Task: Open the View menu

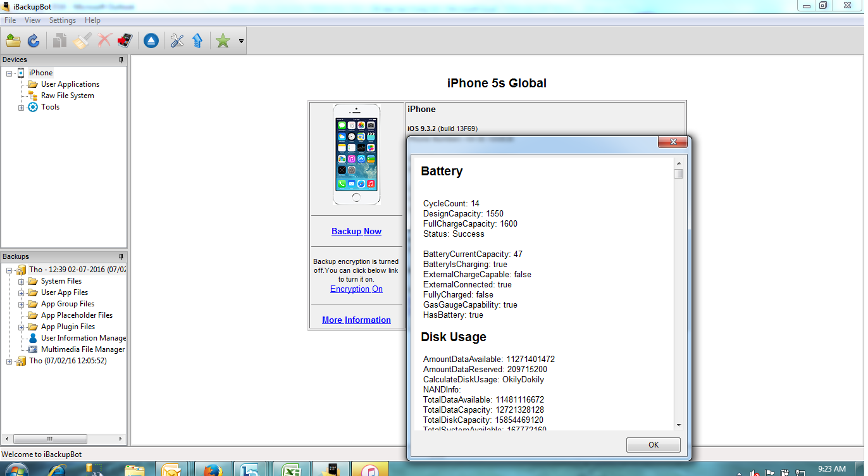Action: pos(32,20)
